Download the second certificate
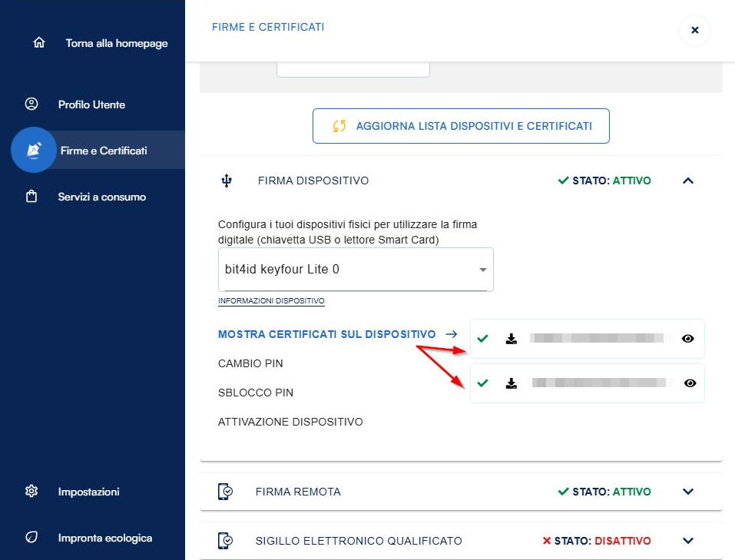Screen dimensions: 735x560 coord(512,383)
